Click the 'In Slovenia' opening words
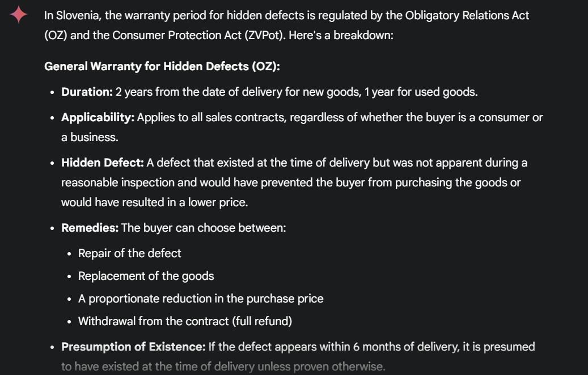 pyautogui.click(x=71, y=15)
